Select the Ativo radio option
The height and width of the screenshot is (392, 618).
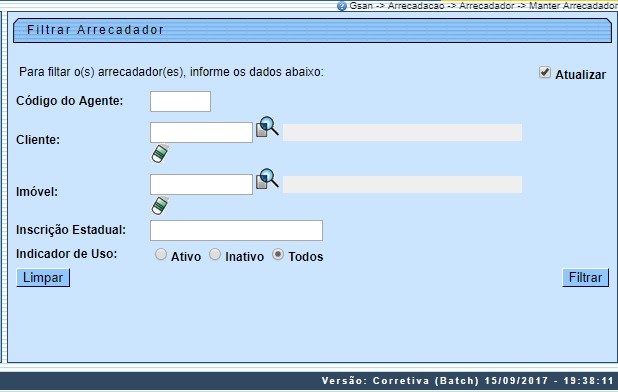pos(161,255)
